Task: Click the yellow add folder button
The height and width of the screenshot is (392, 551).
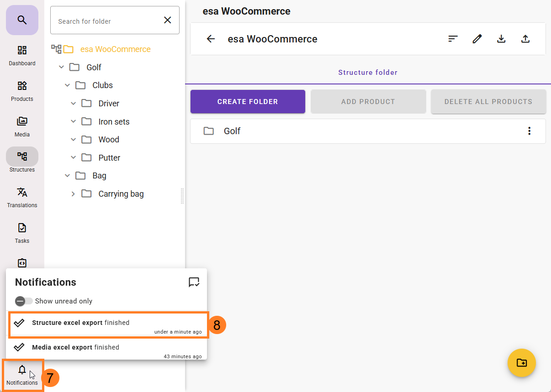Action: coord(521,363)
